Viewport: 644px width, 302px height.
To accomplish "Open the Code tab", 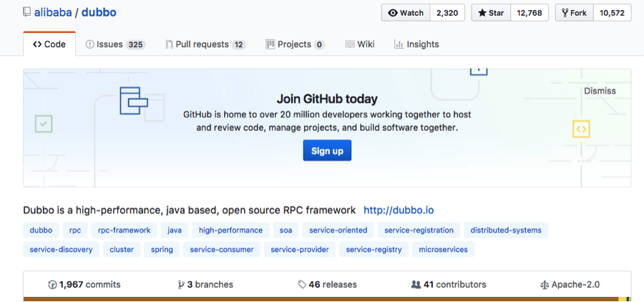I will (49, 44).
